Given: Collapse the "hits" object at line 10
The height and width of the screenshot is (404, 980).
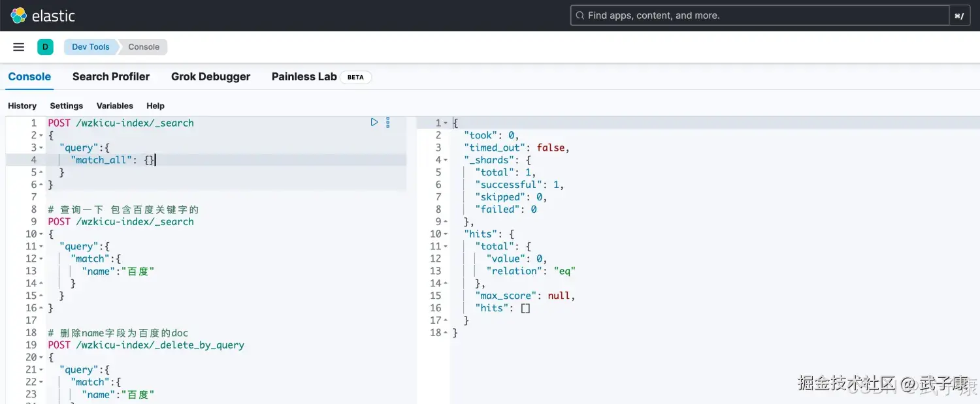Looking at the screenshot, I should pyautogui.click(x=446, y=234).
